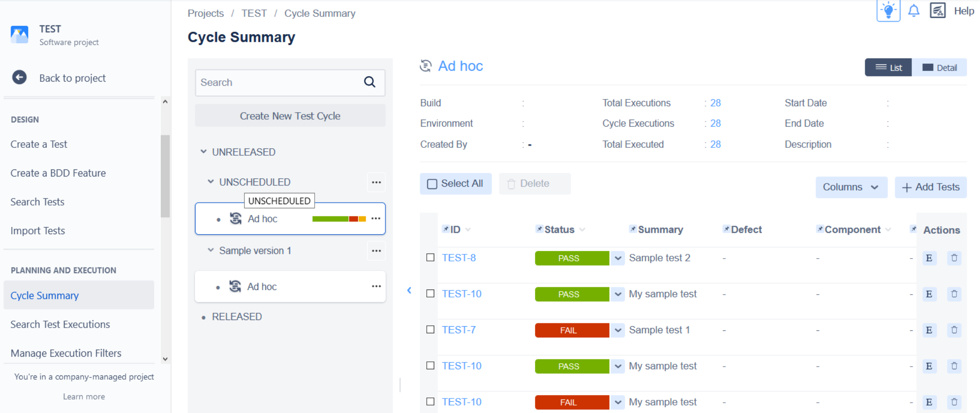980x413 pixels.
Task: Click the Create New Test Cycle button
Action: tap(290, 116)
